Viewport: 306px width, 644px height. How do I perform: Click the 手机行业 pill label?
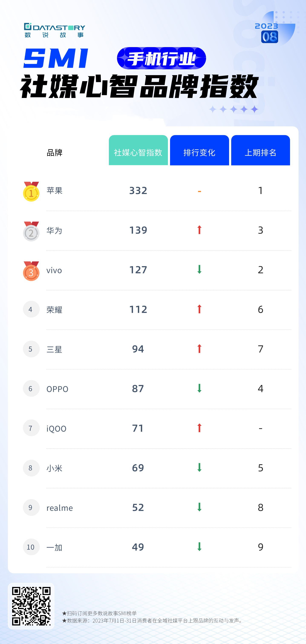pos(161,58)
